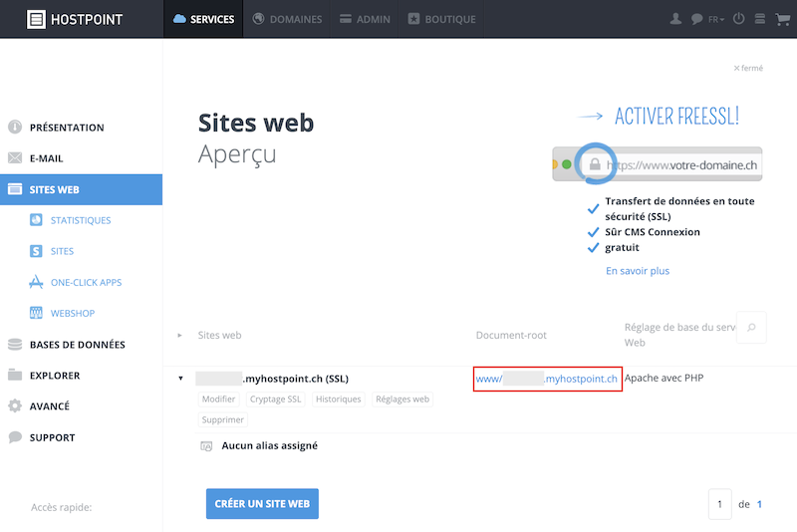Click the padlock icon in SSL illustration
Image resolution: width=797 pixels, height=532 pixels.
point(595,164)
